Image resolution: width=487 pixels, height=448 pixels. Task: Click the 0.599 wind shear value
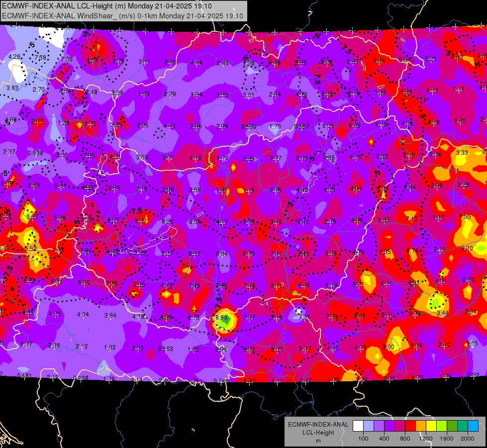pos(249,127)
